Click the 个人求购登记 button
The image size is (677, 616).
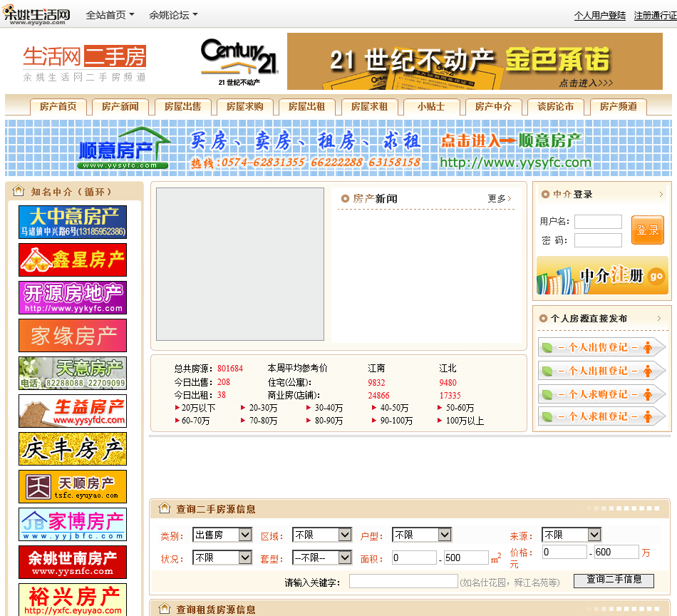point(601,394)
